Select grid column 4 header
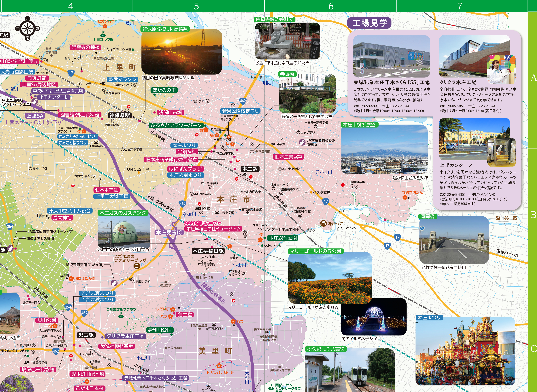This screenshot has height=392, width=537. point(67,6)
